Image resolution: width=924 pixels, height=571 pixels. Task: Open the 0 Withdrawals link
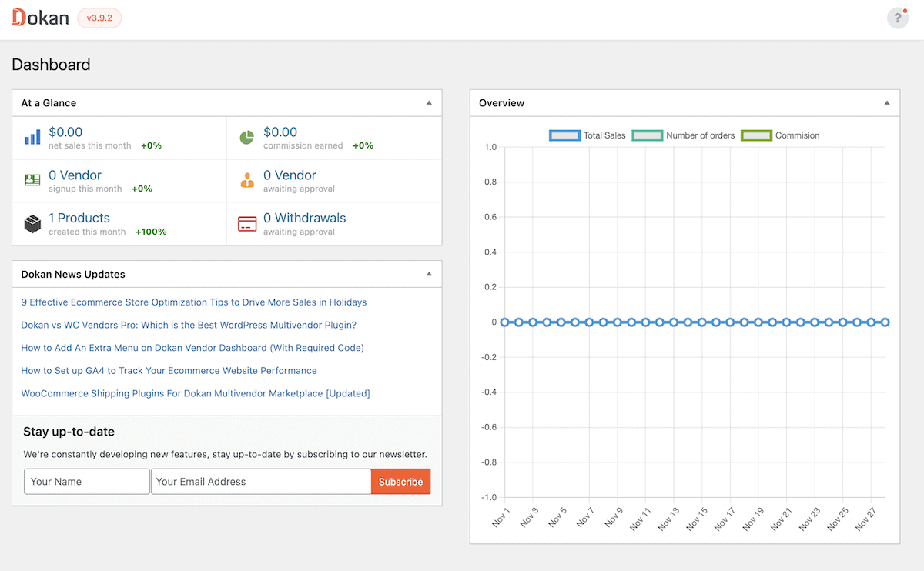[x=305, y=218]
